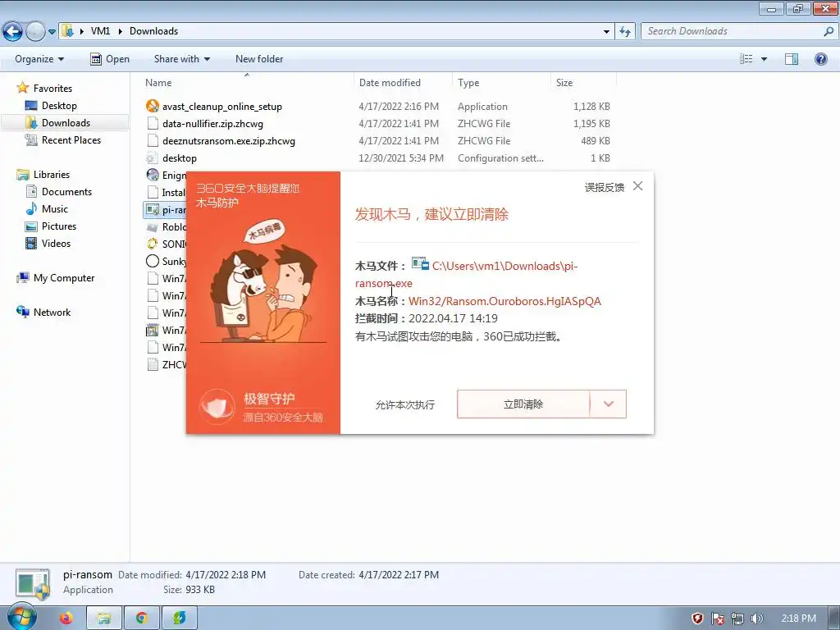The width and height of the screenshot is (840, 630).
Task: Click VM1 in the address path
Action: 100,31
